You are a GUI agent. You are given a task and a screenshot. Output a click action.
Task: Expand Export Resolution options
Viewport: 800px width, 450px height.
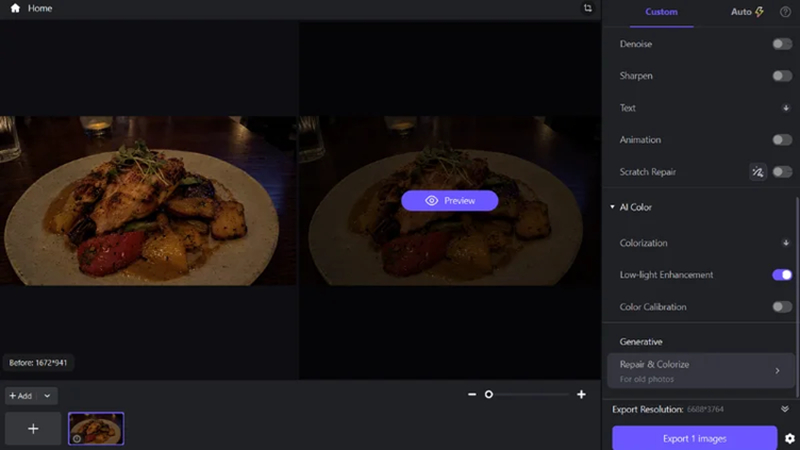tap(785, 409)
